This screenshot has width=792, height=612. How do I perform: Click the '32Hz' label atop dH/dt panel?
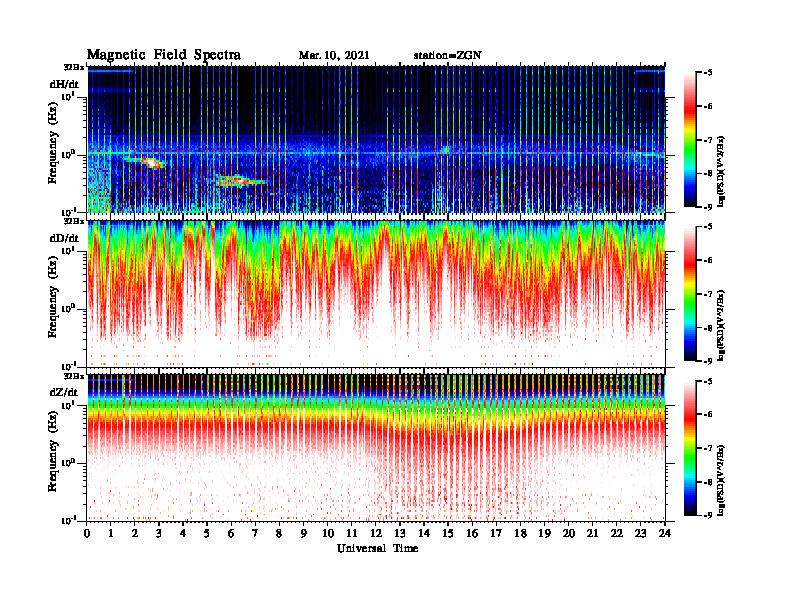pyautogui.click(x=74, y=67)
